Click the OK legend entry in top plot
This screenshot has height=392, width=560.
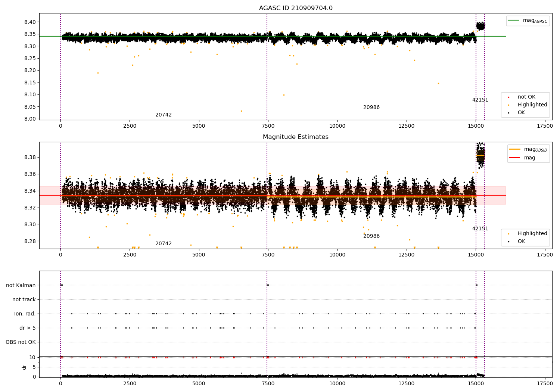tap(516, 113)
